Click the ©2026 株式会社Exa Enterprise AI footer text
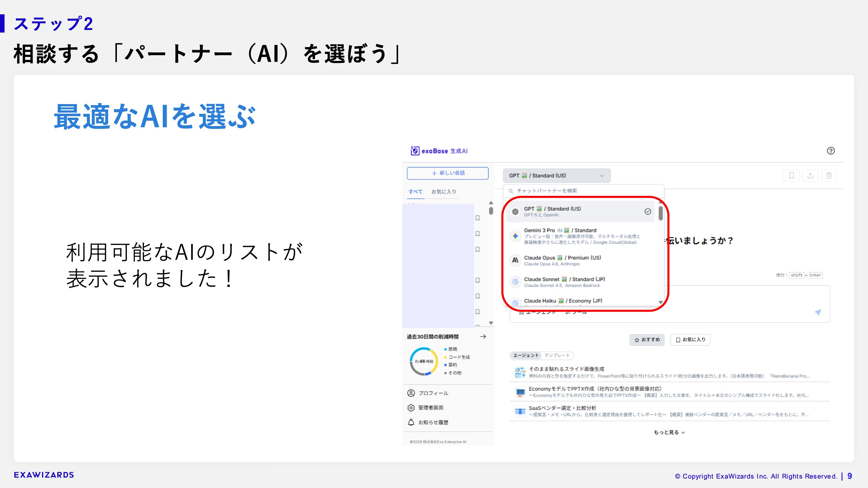868x488 pixels. click(x=438, y=442)
